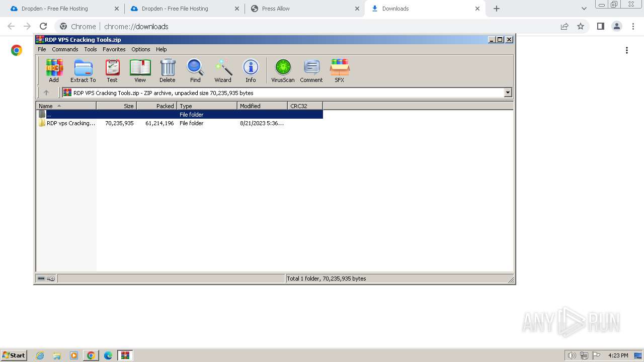
Task: Switch to the Press Allow tab
Action: (304, 9)
